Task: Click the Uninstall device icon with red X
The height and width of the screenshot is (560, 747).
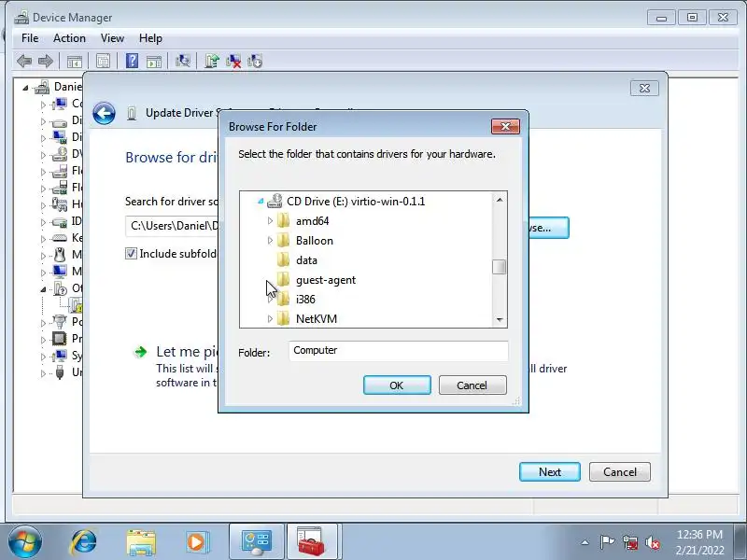Action: pos(233,61)
